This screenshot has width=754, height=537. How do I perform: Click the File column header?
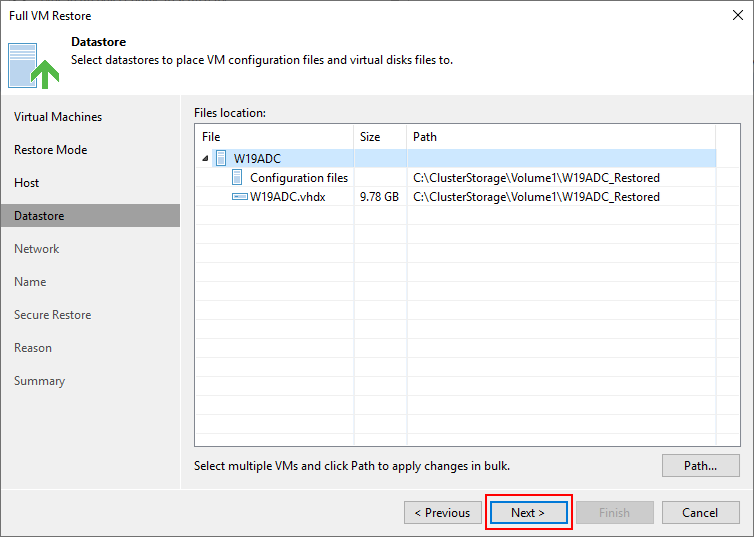click(275, 137)
